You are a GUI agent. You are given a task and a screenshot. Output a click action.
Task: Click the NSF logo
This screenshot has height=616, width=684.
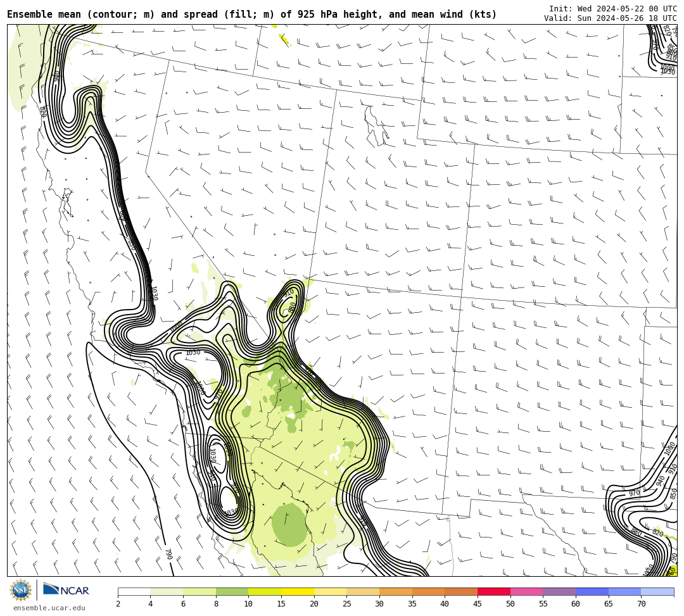click(x=21, y=590)
